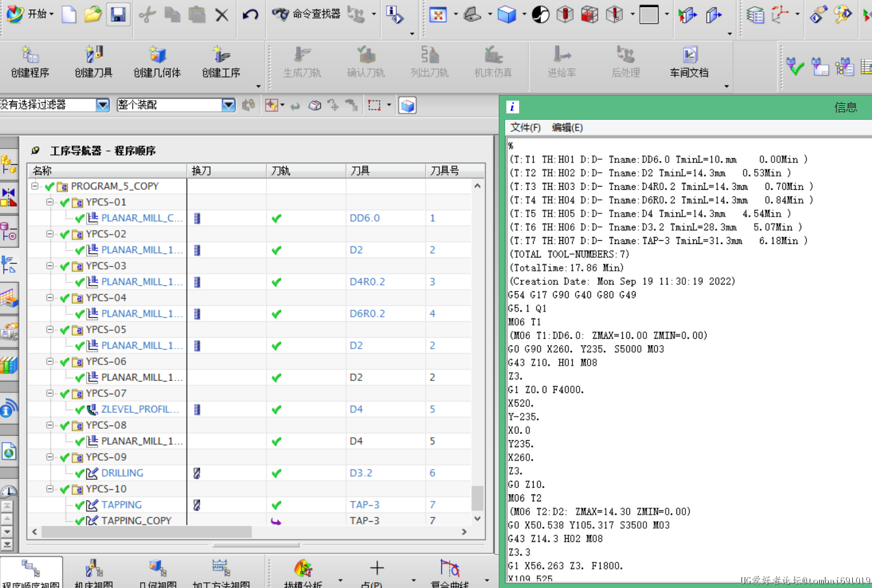Select the TAPPING operation under YPCS-10
Viewport: 872px width, 588px height.
click(121, 505)
